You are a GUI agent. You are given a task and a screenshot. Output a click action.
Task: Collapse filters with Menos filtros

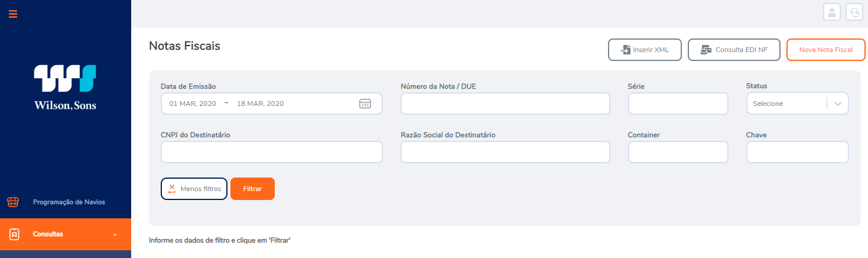[194, 189]
